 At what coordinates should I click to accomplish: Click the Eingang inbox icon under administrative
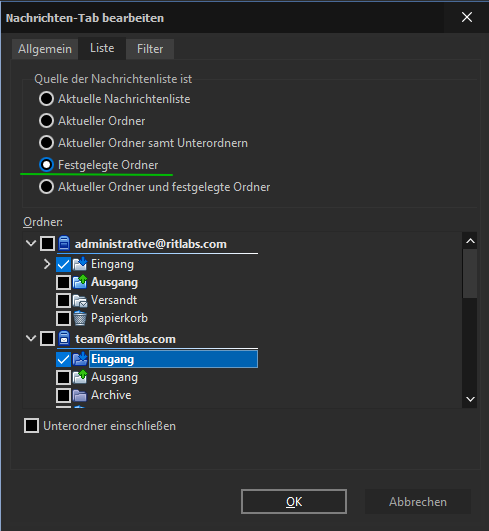[x=80, y=264]
